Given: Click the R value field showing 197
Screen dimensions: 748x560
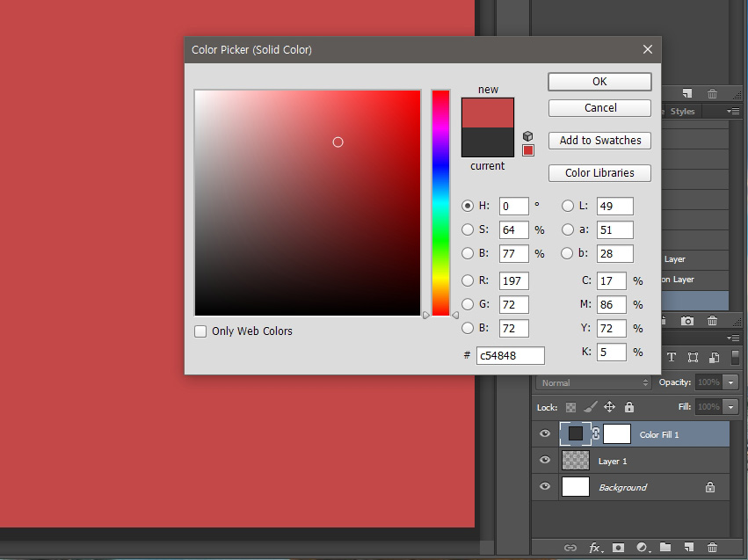Looking at the screenshot, I should click(x=514, y=280).
